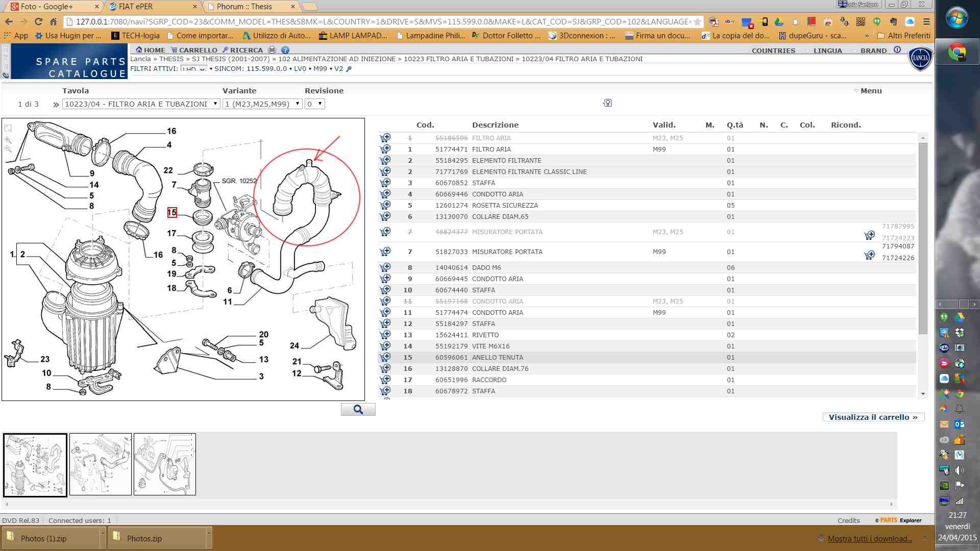Click 102 ALIMENTAZIONE AD INIEZIONE breadcrumb
Image resolution: width=980 pixels, height=551 pixels.
[x=337, y=59]
